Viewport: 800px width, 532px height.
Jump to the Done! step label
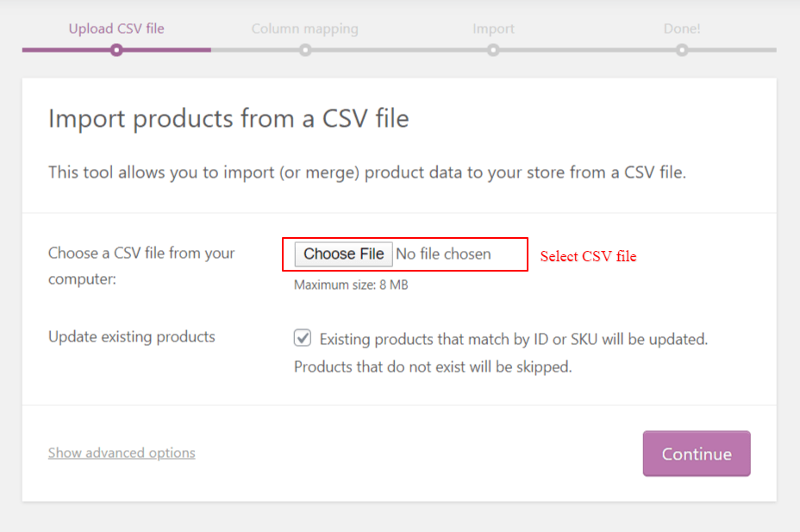point(682,28)
